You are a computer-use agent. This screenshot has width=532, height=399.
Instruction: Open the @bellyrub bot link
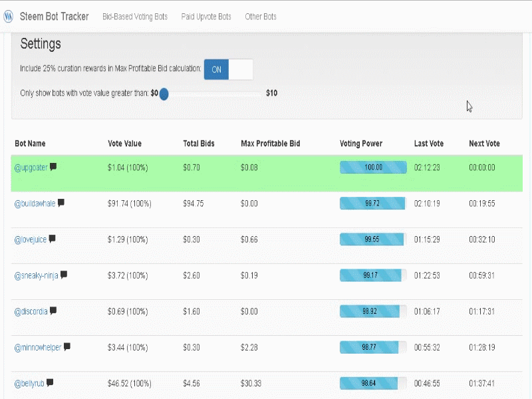29,384
